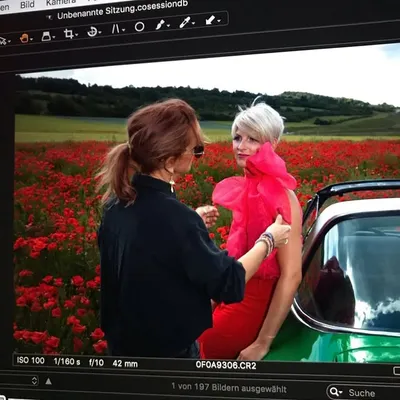The image size is (400, 400).
Task: Open the Bild menu
Action: point(27,5)
